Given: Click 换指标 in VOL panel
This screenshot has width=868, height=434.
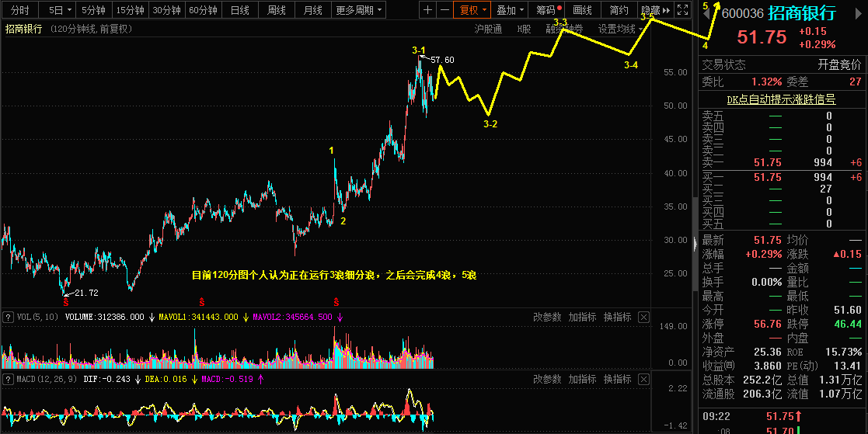Looking at the screenshot, I should (617, 318).
